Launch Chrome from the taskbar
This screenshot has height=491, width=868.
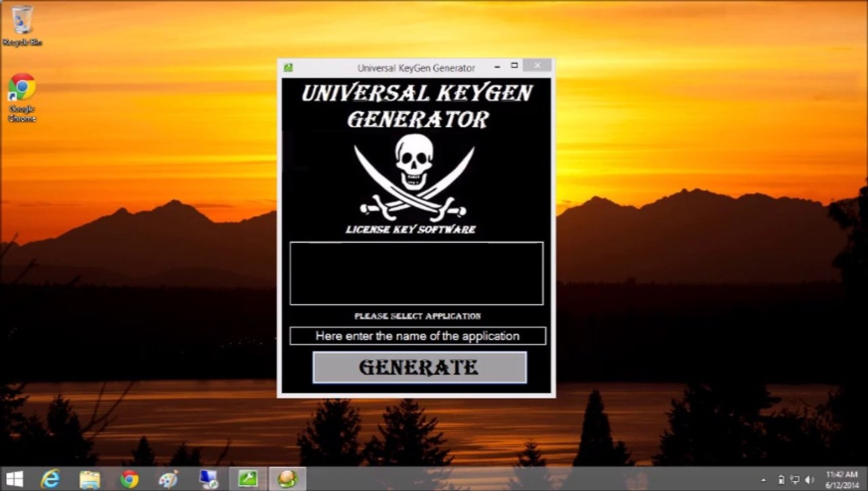[x=129, y=479]
